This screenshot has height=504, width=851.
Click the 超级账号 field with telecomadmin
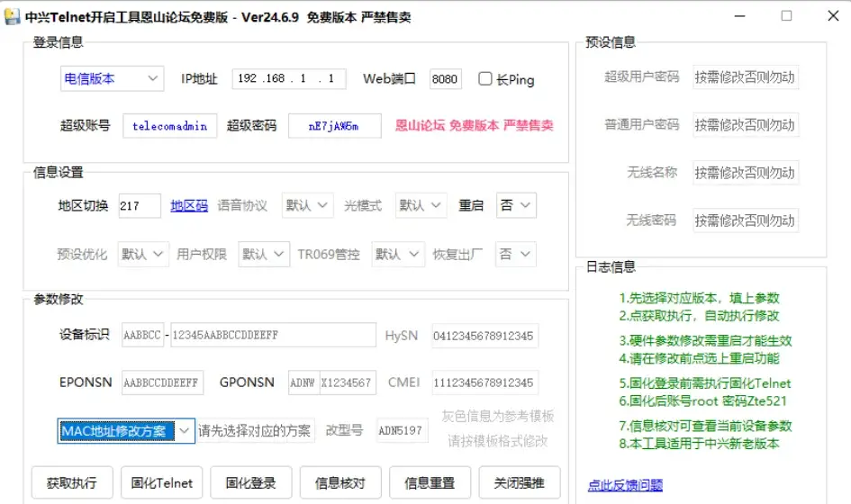170,126
